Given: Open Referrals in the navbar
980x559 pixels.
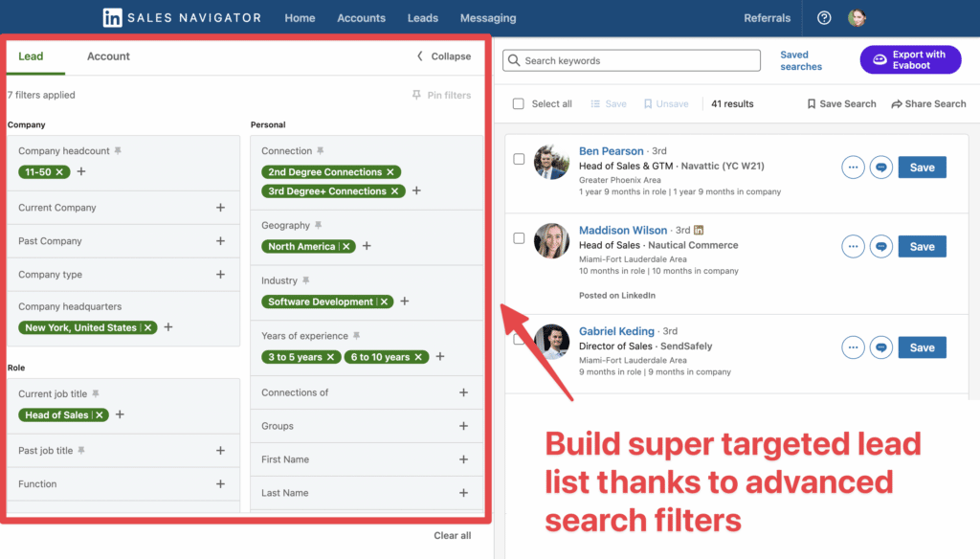Looking at the screenshot, I should [767, 18].
